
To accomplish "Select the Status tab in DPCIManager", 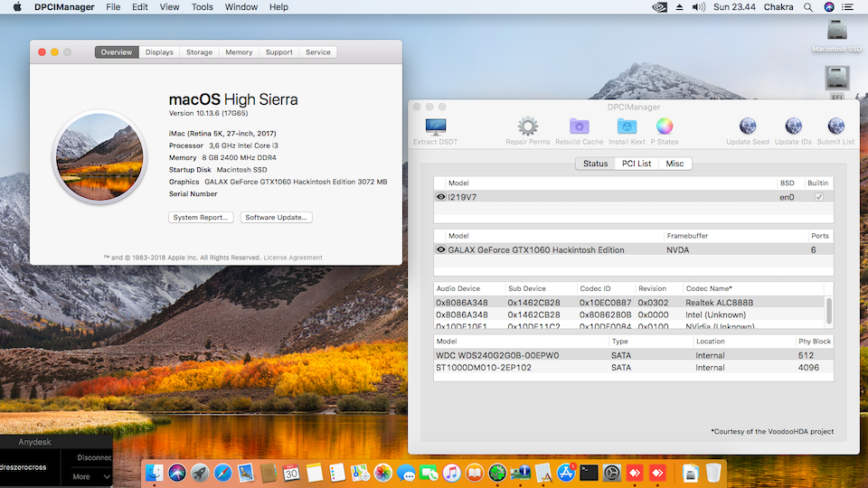I will (x=595, y=164).
